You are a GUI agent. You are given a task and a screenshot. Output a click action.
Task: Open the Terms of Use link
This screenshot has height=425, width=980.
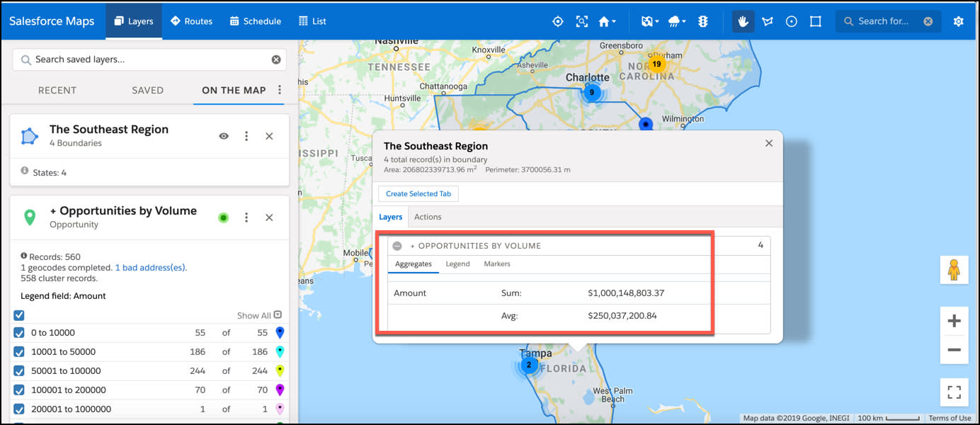[x=950, y=418]
